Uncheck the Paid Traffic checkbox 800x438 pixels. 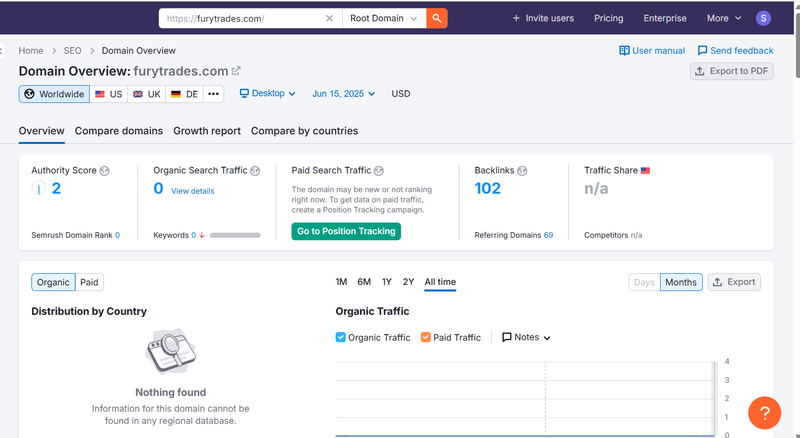[426, 337]
